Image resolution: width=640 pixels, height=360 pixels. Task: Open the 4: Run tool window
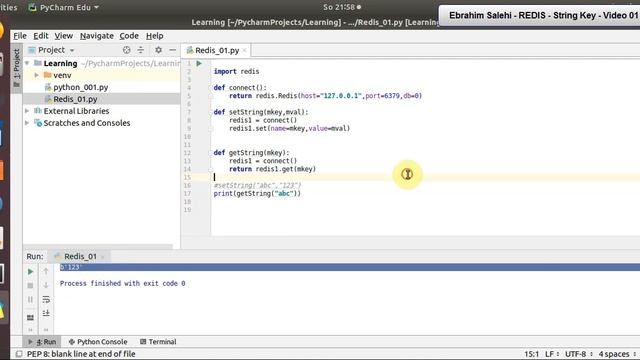[x=42, y=342]
